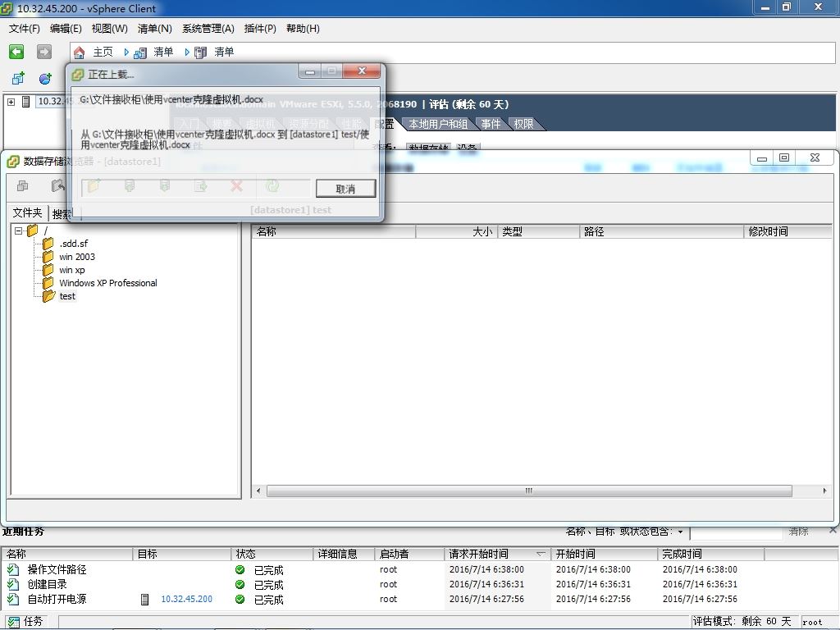Switch to the 事件 tab

[x=491, y=124]
